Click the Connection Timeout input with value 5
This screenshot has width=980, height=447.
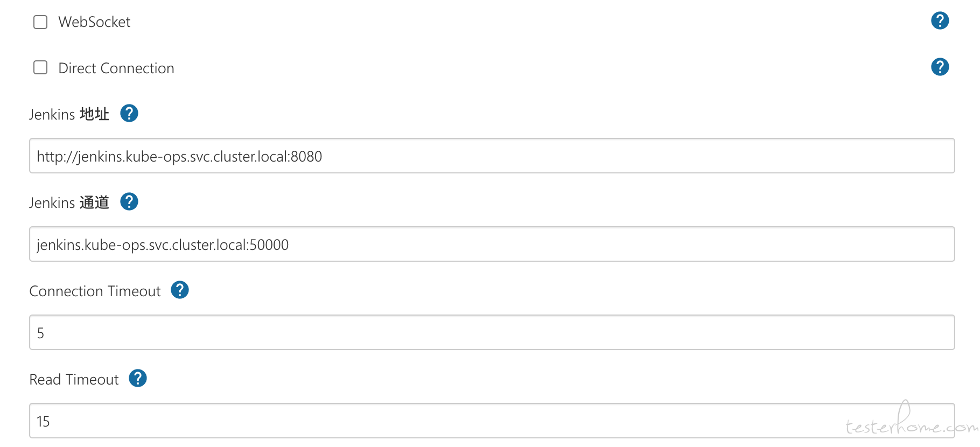coord(492,332)
